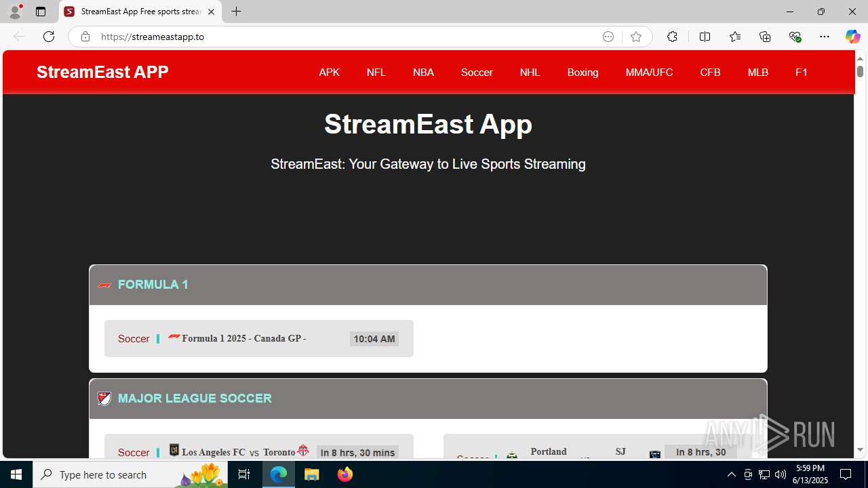Viewport: 868px width, 488px height.
Task: Open the F1 navigation link
Action: coord(802,72)
